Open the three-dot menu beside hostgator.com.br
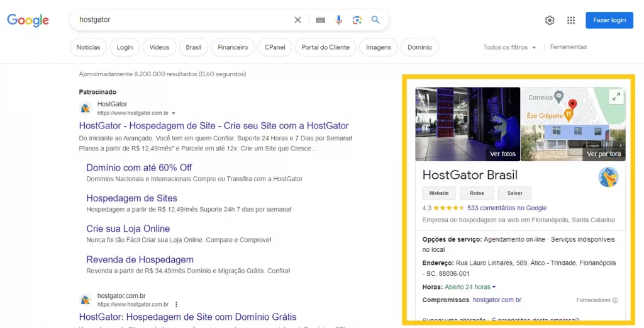The height and width of the screenshot is (328, 644). coord(176,305)
